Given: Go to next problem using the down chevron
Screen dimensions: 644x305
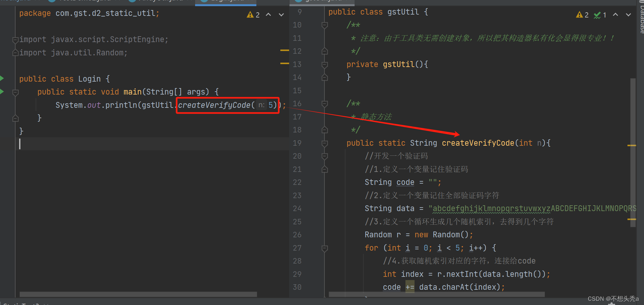Looking at the screenshot, I should pyautogui.click(x=281, y=15).
